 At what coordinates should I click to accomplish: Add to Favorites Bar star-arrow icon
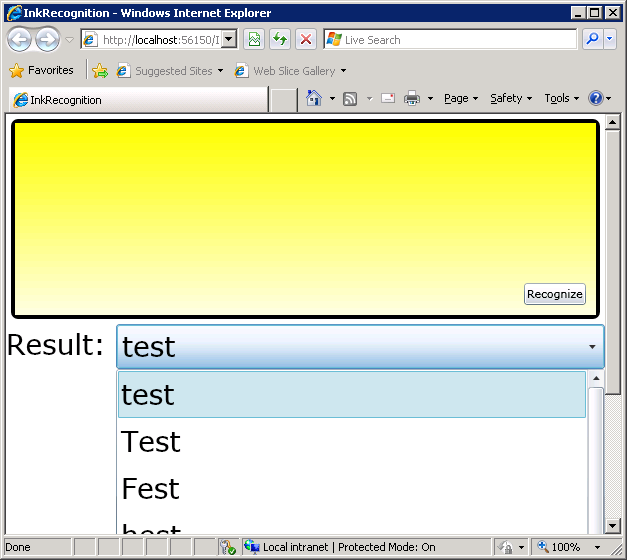click(100, 71)
